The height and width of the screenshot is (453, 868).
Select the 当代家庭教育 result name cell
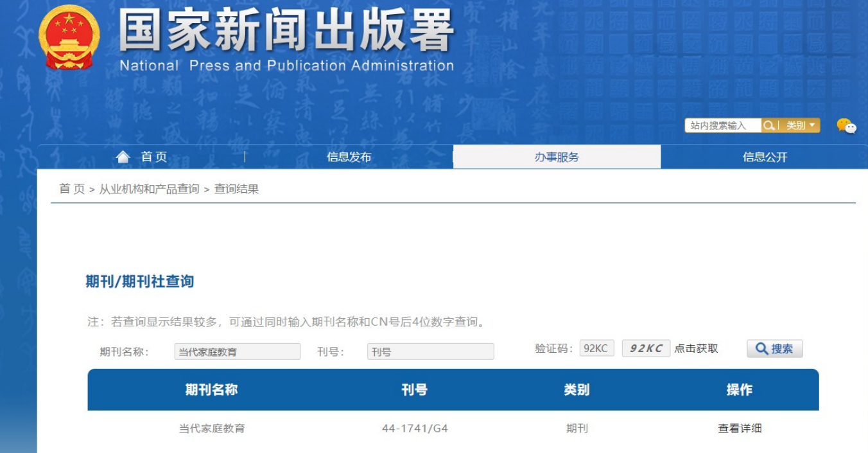(212, 429)
